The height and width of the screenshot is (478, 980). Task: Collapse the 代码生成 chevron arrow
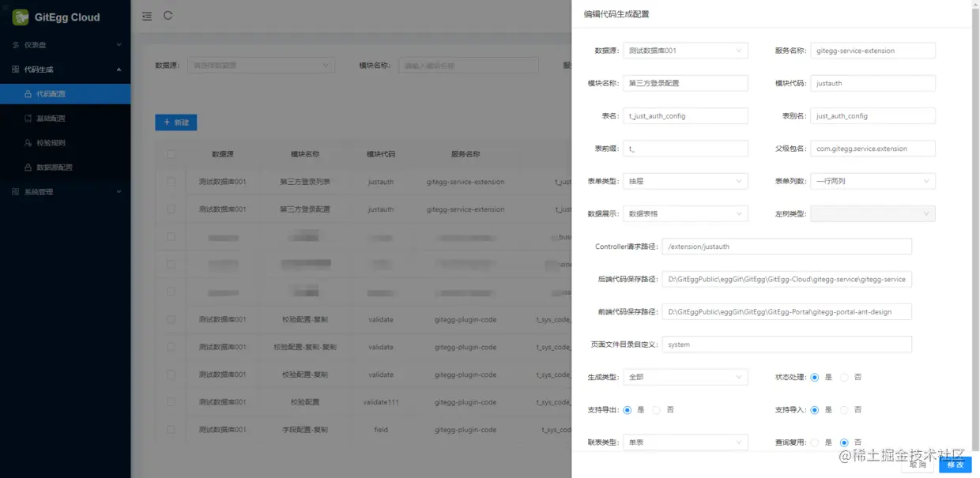tap(119, 70)
